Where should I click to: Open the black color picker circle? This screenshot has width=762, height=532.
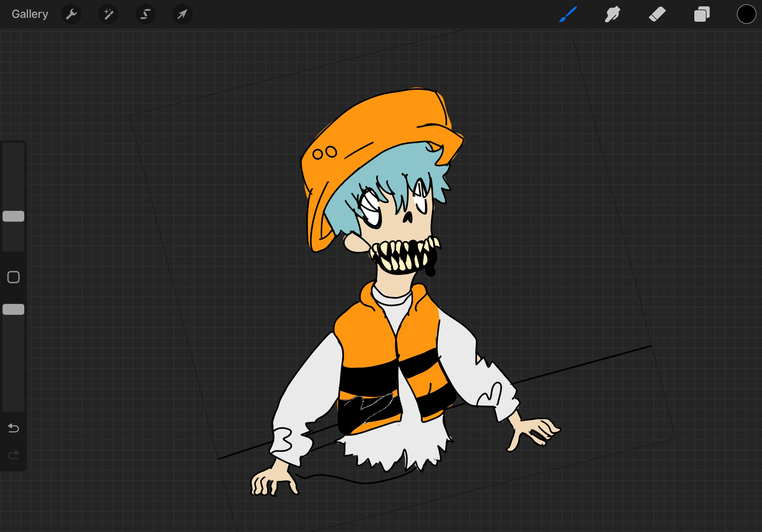[x=746, y=14]
